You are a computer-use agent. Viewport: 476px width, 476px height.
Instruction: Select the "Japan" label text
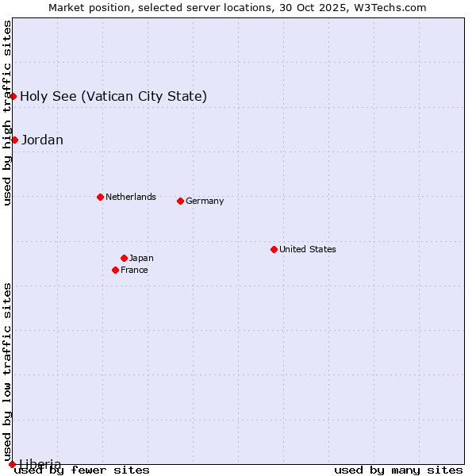pos(141,258)
